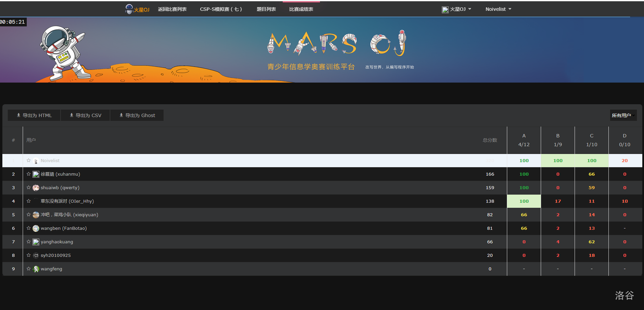Screen dimensions: 644x310
Task: Click wangfeng's avatar icon
Action: [36, 269]
